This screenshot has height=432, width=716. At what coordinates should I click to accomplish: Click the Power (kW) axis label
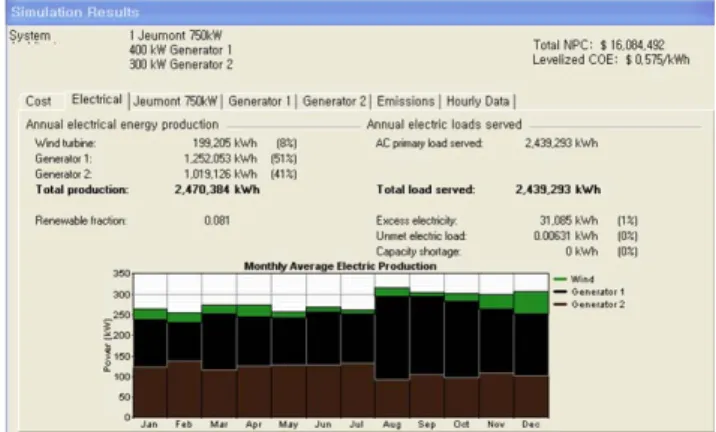[x=107, y=346]
